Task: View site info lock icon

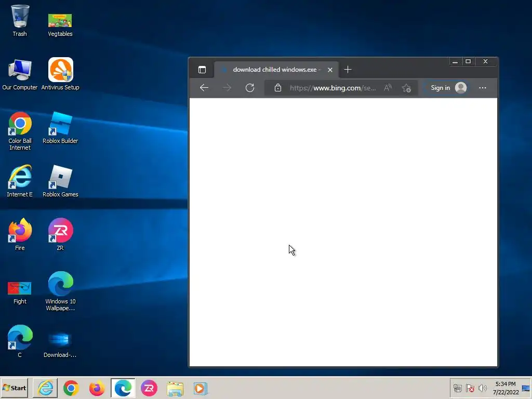Action: coord(278,88)
